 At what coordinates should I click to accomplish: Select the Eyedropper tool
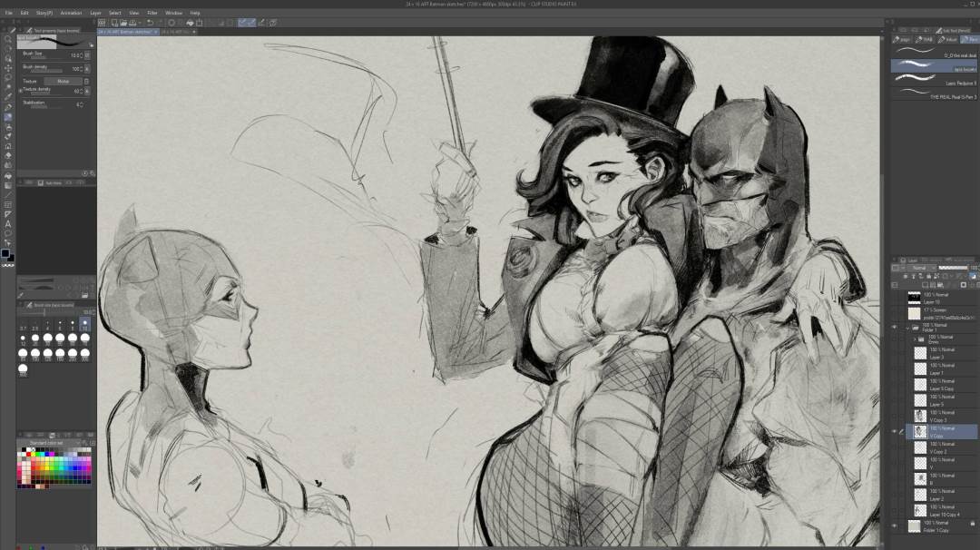coord(8,97)
